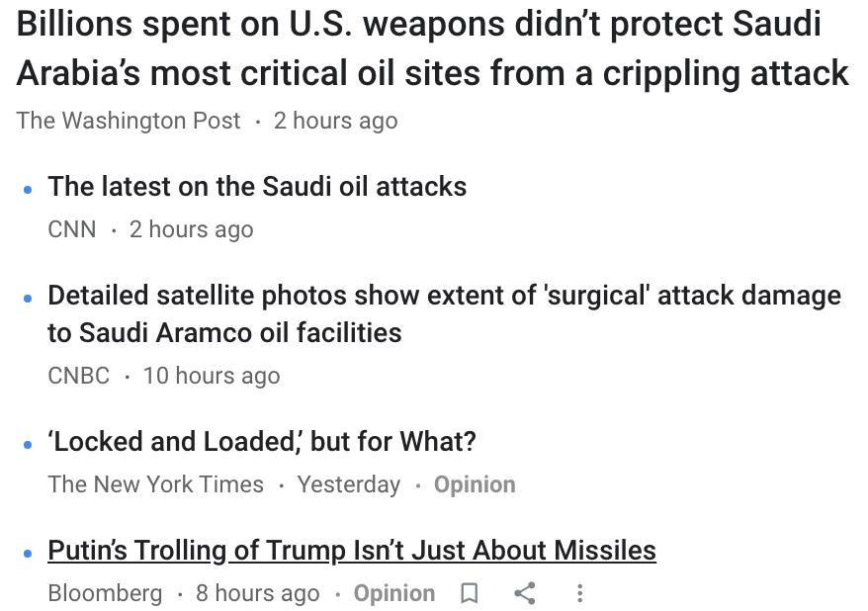The image size is (868, 611).
Task: Save the Bloomberg story with the bookmark icon
Action: pyautogui.click(x=471, y=593)
